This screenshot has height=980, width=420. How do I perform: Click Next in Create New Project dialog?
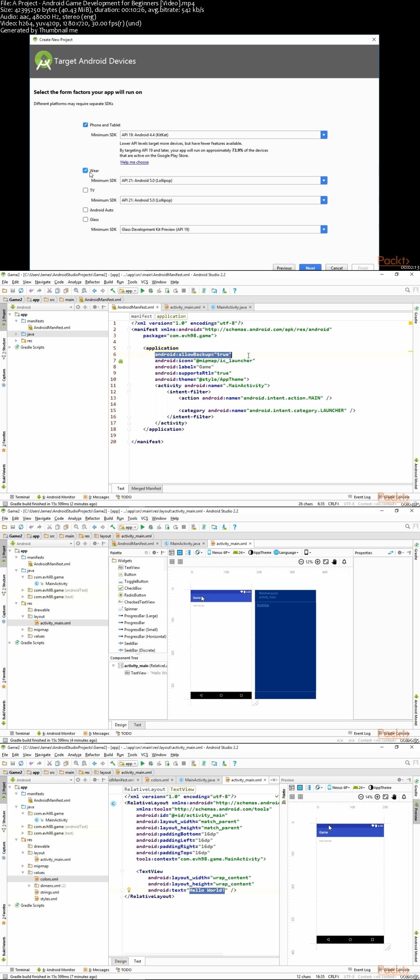tap(310, 268)
